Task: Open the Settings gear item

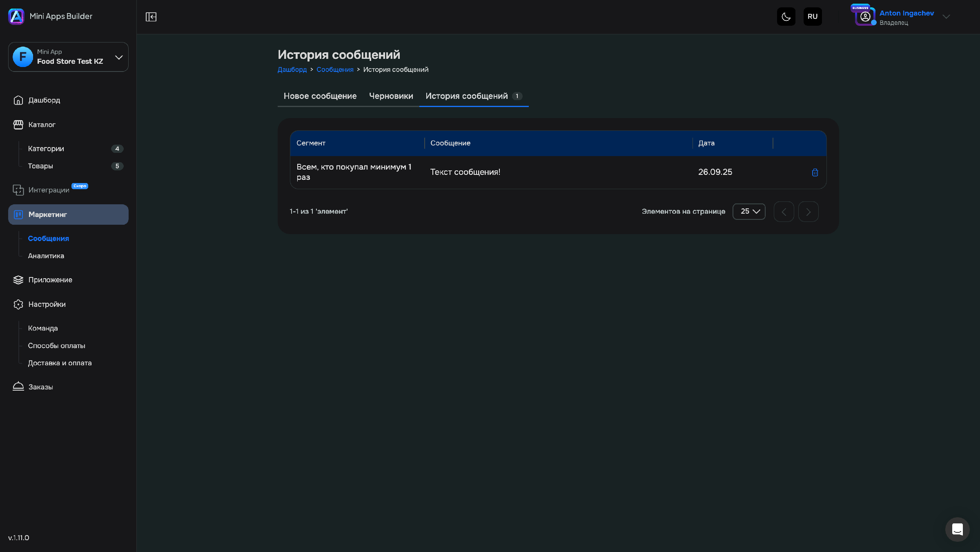Action: click(x=18, y=304)
